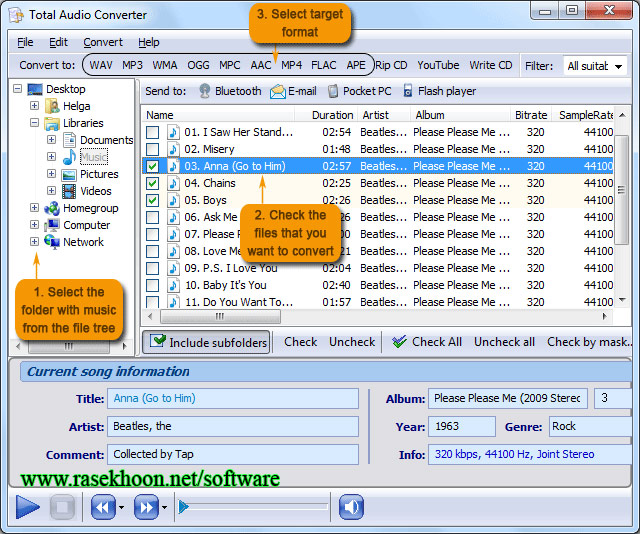Click the Libraries folder icon
Image resolution: width=640 pixels, height=534 pixels.
click(x=52, y=123)
